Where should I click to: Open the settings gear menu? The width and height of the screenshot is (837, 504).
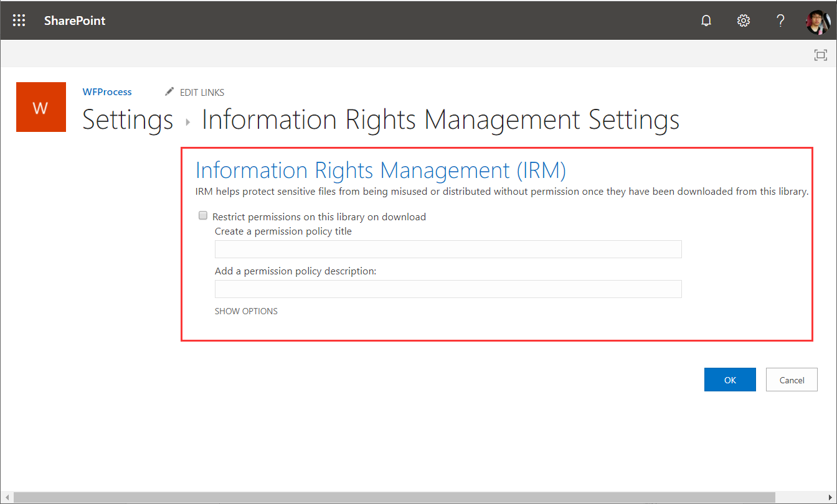pyautogui.click(x=743, y=21)
